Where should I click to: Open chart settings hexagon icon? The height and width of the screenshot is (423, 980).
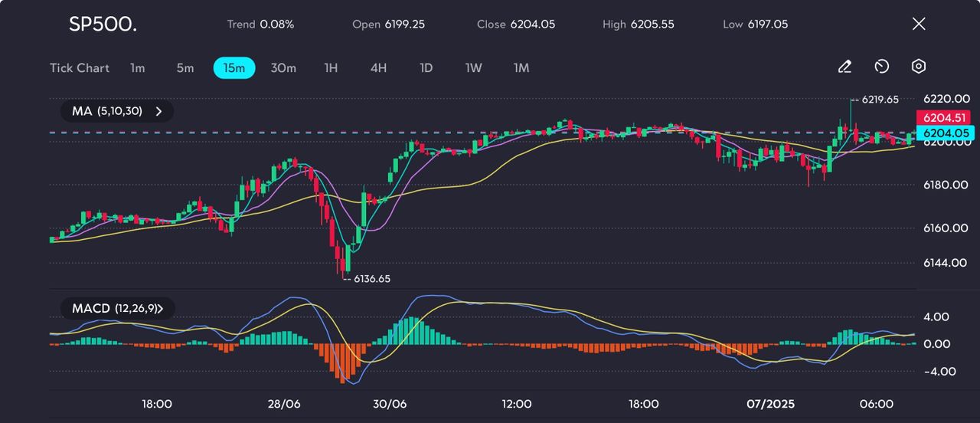[919, 67]
